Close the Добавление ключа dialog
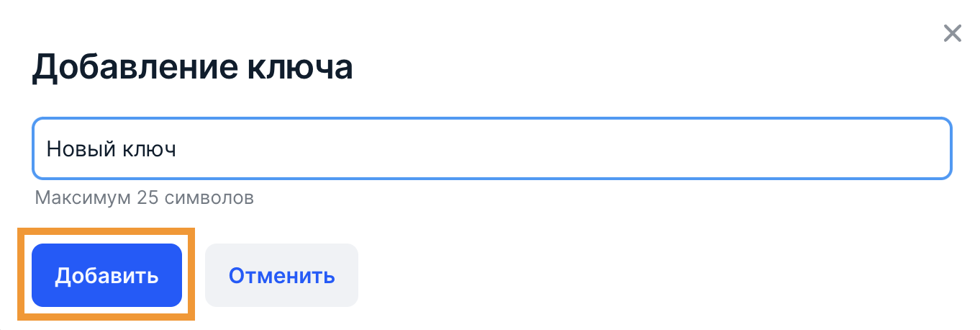Image resolution: width=980 pixels, height=330 pixels. [952, 33]
